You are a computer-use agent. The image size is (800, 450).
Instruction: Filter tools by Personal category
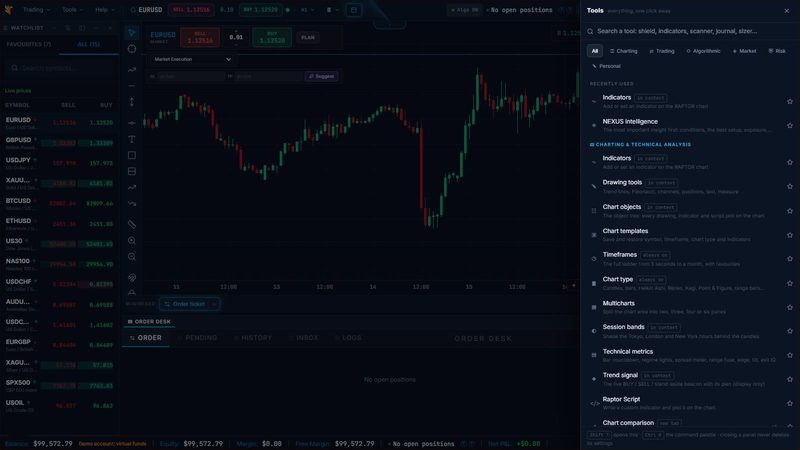pyautogui.click(x=606, y=66)
